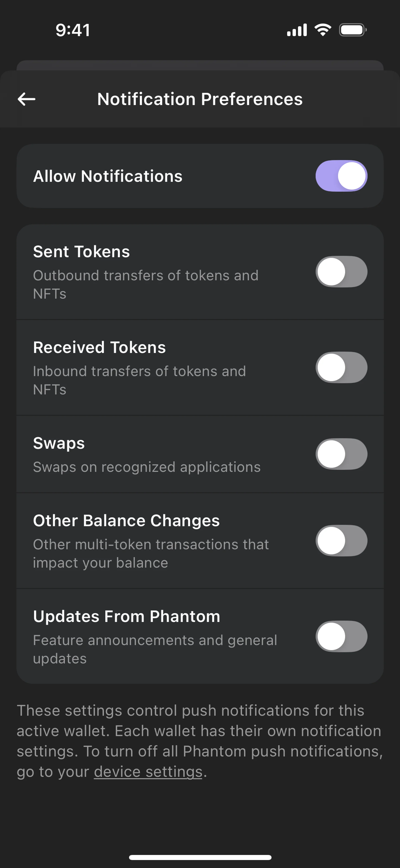Viewport: 400px width, 868px height.
Task: Tap the Updates From Phantom label
Action: [127, 616]
